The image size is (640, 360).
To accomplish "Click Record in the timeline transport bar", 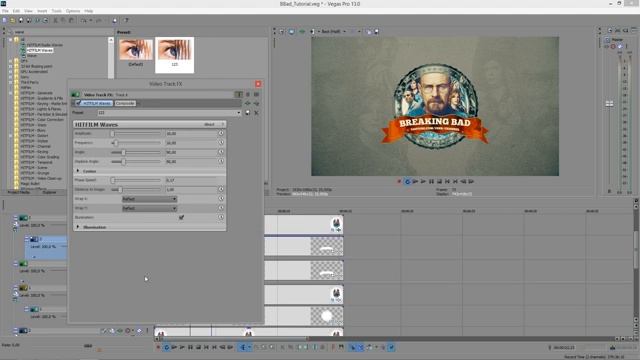I will [x=158, y=347].
